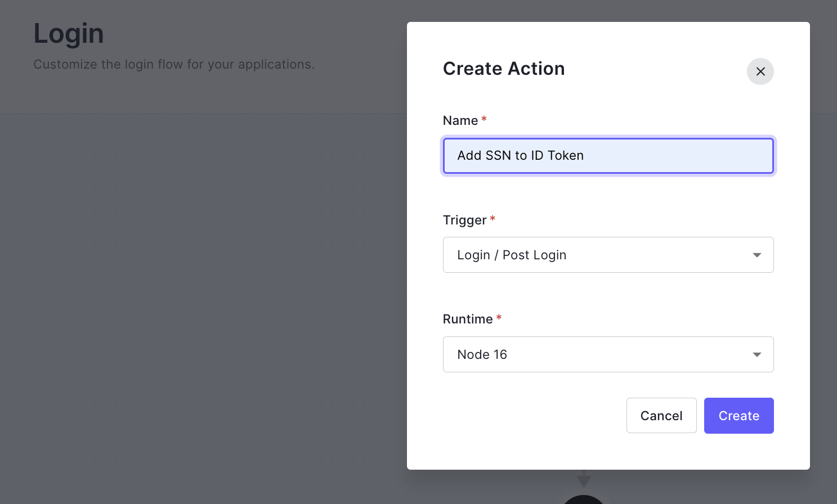Click the Trigger field label

[464, 220]
